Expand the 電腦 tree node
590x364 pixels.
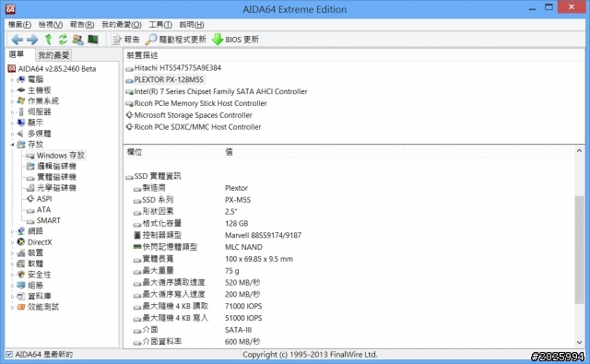click(12, 80)
